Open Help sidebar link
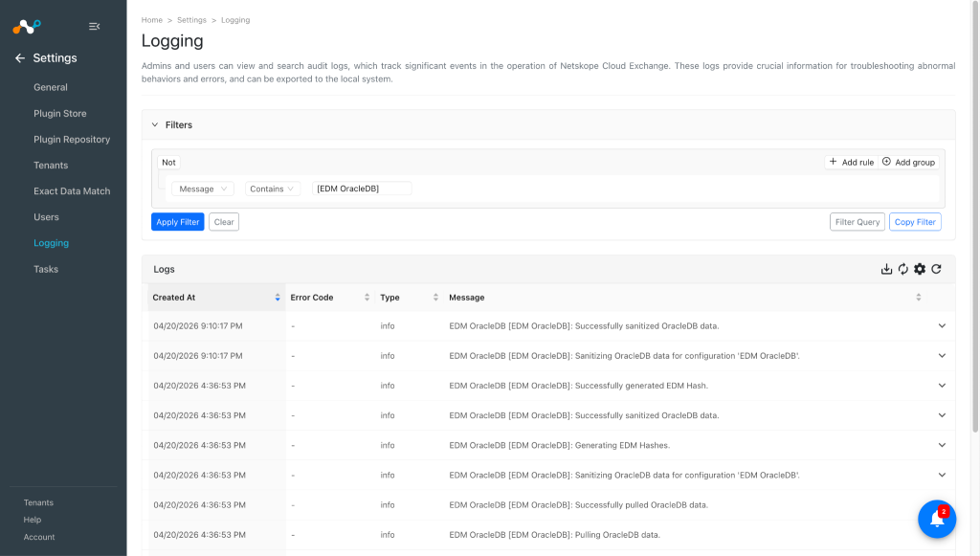980x556 pixels. pos(33,520)
